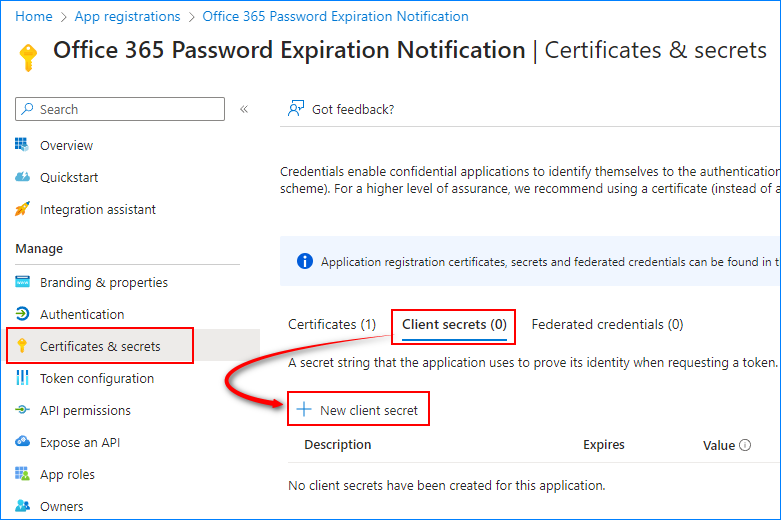This screenshot has width=781, height=520.
Task: Click the Authentication arrow icon
Action: [22, 314]
